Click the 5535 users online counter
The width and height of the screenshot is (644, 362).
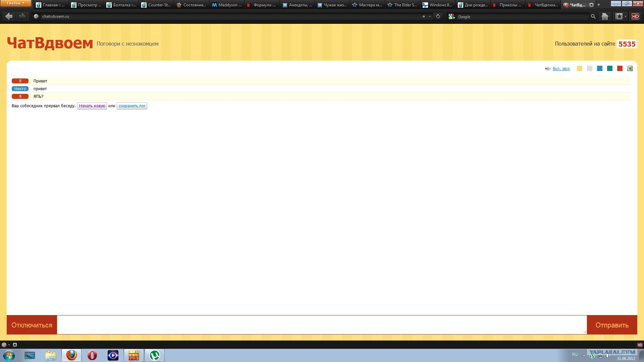pyautogui.click(x=627, y=44)
